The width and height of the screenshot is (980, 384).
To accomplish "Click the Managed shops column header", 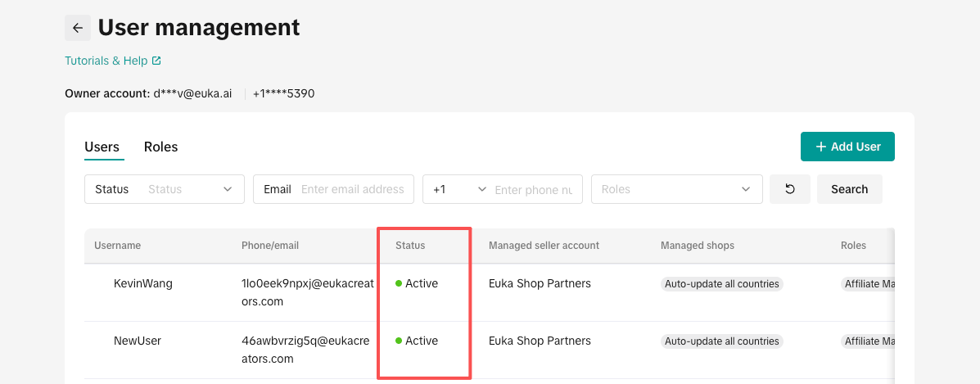I will [698, 245].
